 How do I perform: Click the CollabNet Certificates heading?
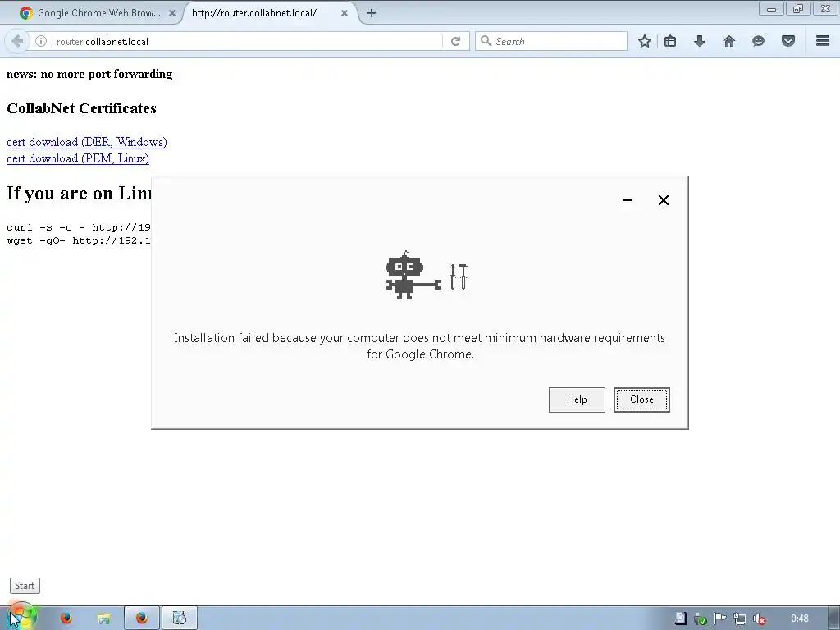pos(81,108)
